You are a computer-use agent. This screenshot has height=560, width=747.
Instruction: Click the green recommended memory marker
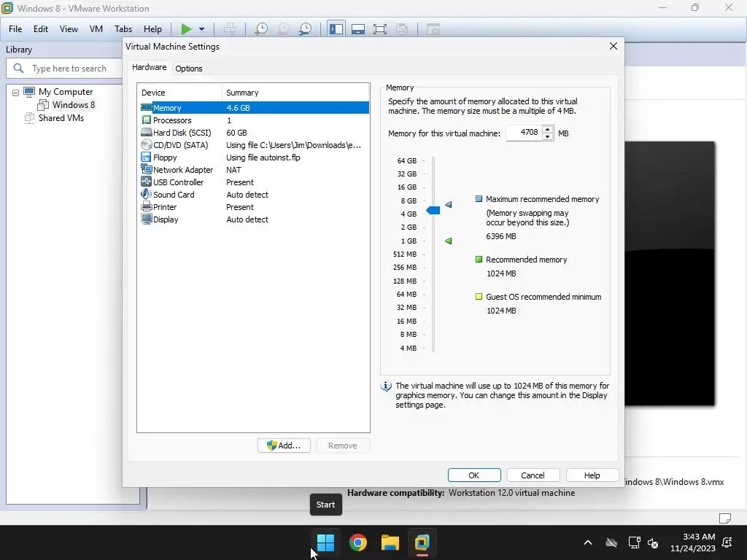pyautogui.click(x=449, y=241)
